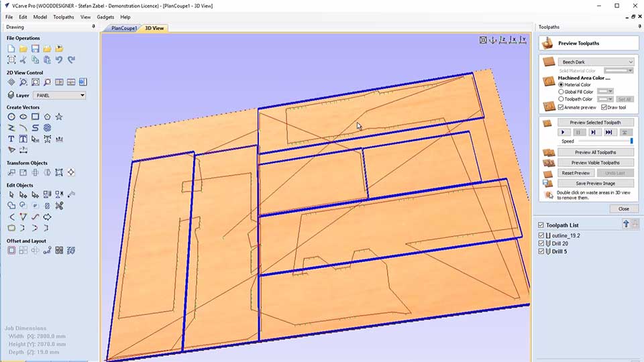Click the scissors Trim vectors tool
Screen dimensions: 644x362
coord(59,206)
